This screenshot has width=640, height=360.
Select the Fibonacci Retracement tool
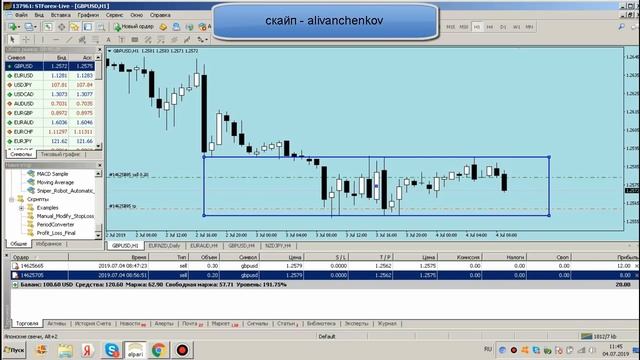tap(95, 40)
